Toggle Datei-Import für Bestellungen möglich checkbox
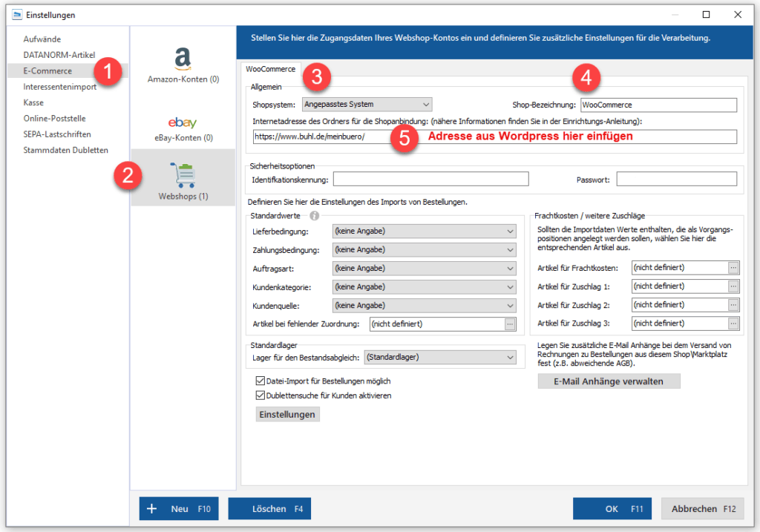 (x=260, y=381)
